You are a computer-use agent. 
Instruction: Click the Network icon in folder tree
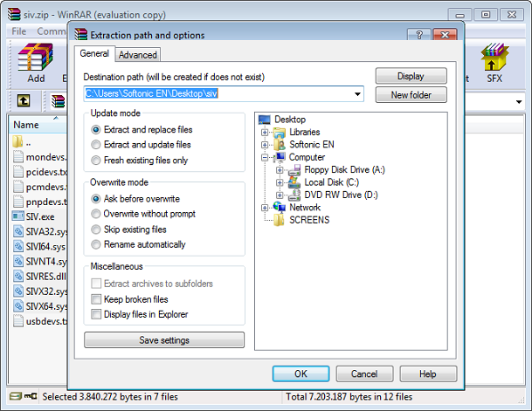(280, 208)
